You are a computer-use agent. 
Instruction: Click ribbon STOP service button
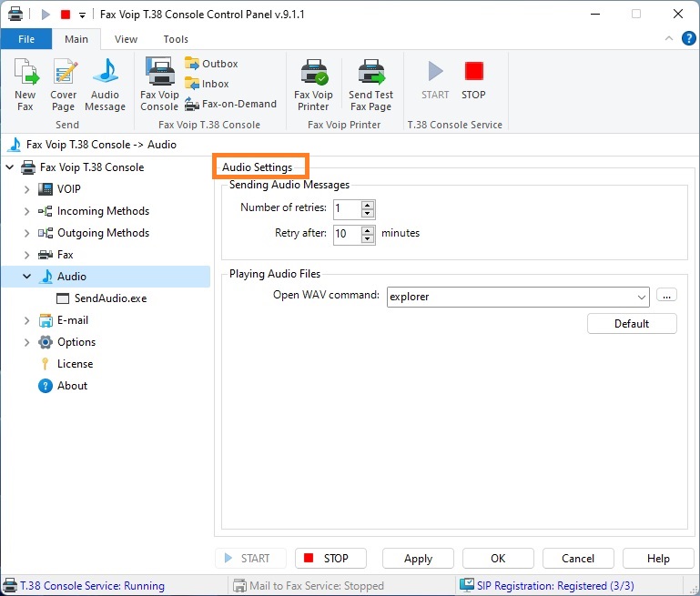473,80
